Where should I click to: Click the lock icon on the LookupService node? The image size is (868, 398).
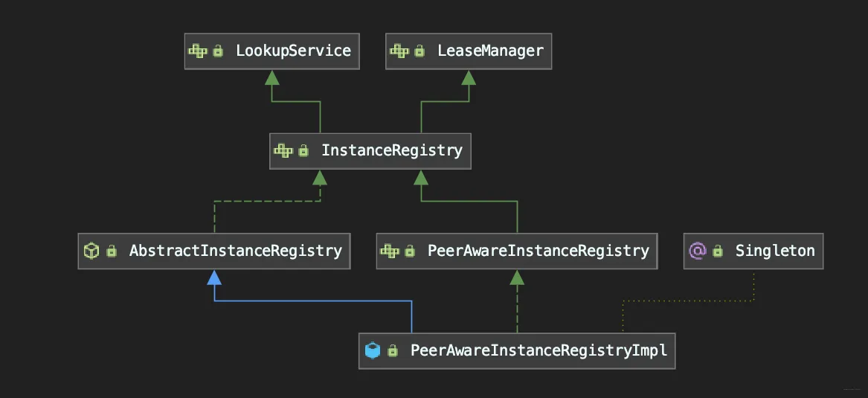coord(218,51)
